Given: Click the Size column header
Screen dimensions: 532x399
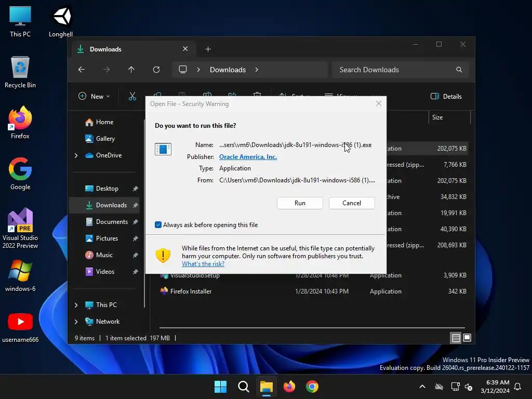Looking at the screenshot, I should (x=449, y=117).
